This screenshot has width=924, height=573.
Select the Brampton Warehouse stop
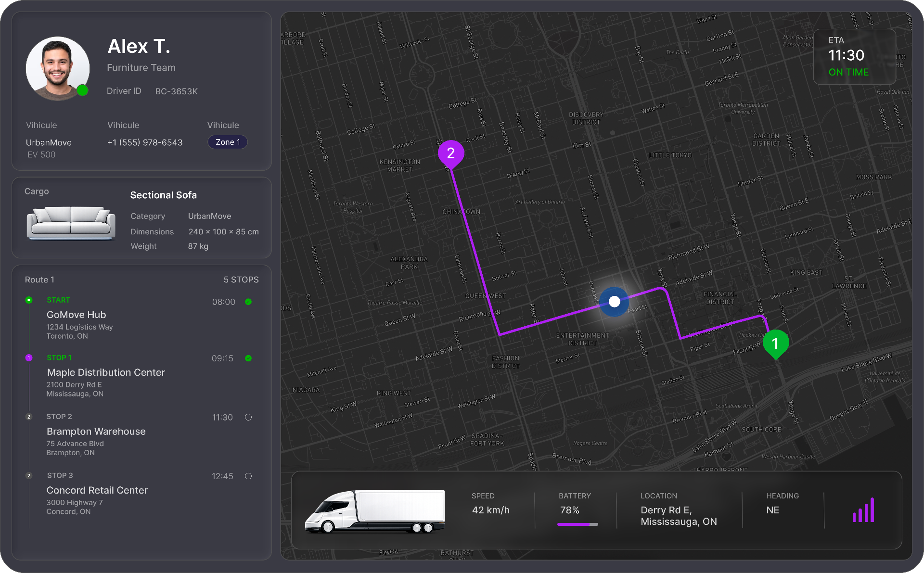96,432
